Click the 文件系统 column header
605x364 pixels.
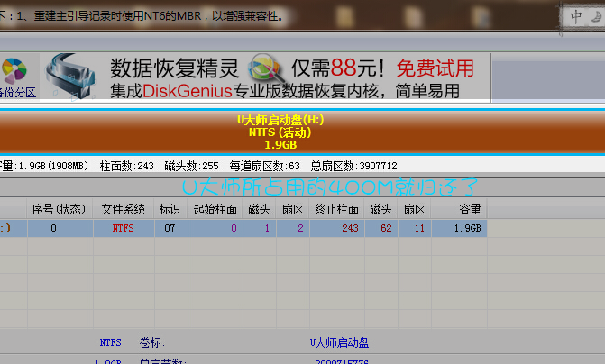coord(124,209)
